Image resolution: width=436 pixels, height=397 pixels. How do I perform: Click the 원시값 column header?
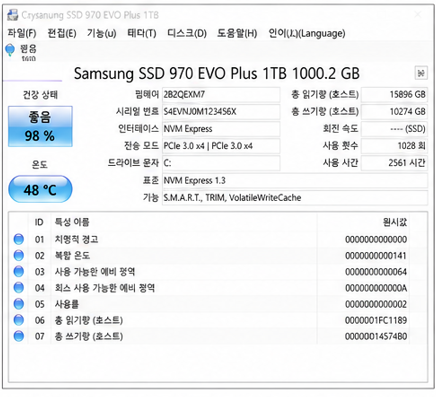(395, 222)
